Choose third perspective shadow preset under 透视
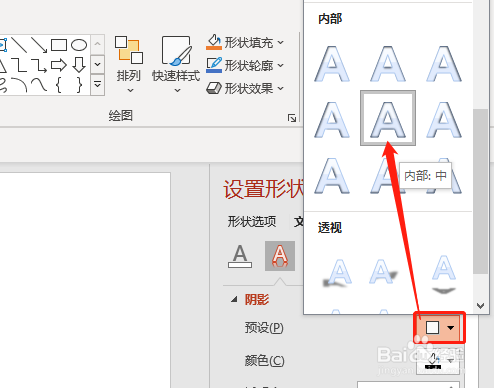 coord(443,274)
